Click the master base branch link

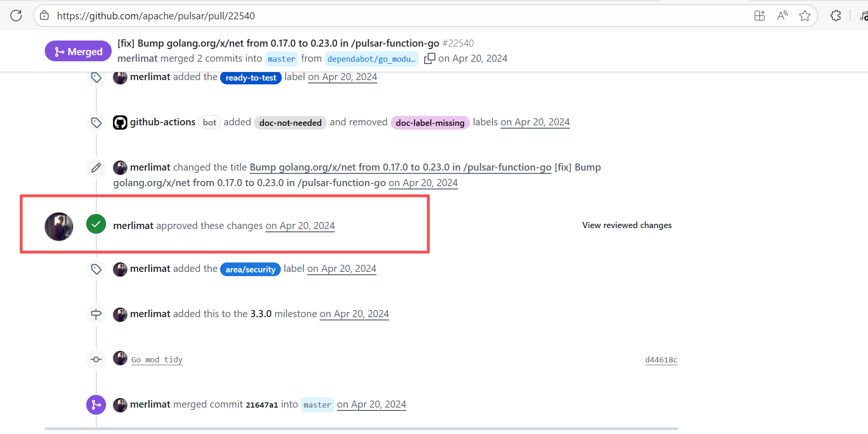coord(281,59)
